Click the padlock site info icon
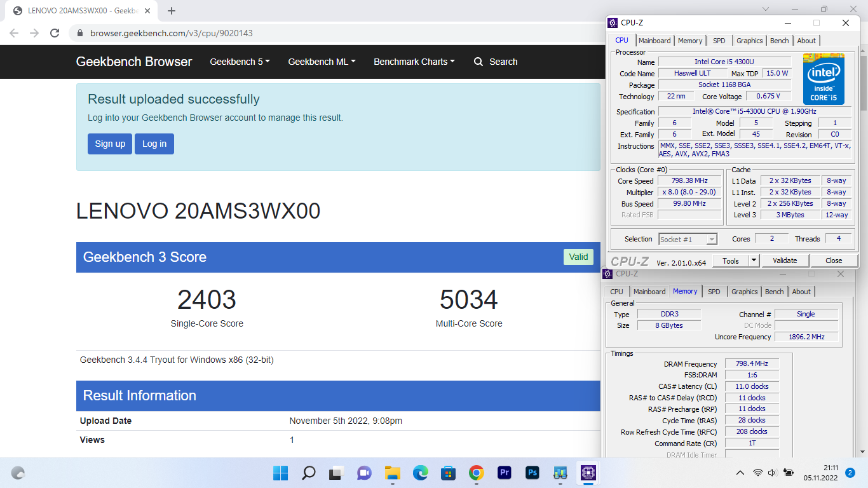The height and width of the screenshot is (488, 868). pos(80,33)
